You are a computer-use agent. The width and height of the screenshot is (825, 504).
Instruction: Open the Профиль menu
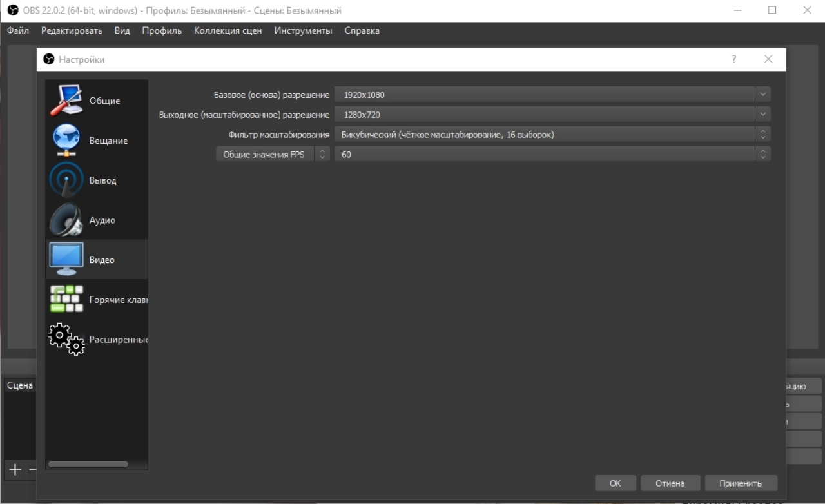click(x=162, y=31)
